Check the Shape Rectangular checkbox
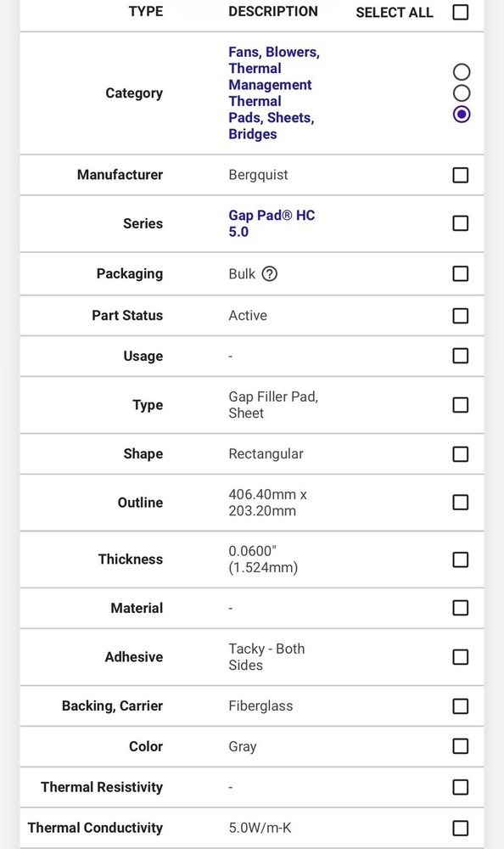The width and height of the screenshot is (504, 849). click(x=460, y=453)
